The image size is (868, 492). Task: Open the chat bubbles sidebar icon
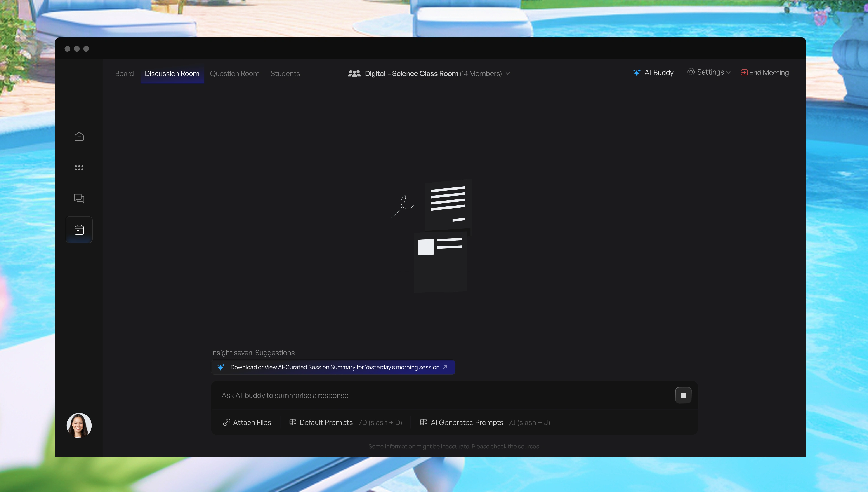pyautogui.click(x=79, y=198)
